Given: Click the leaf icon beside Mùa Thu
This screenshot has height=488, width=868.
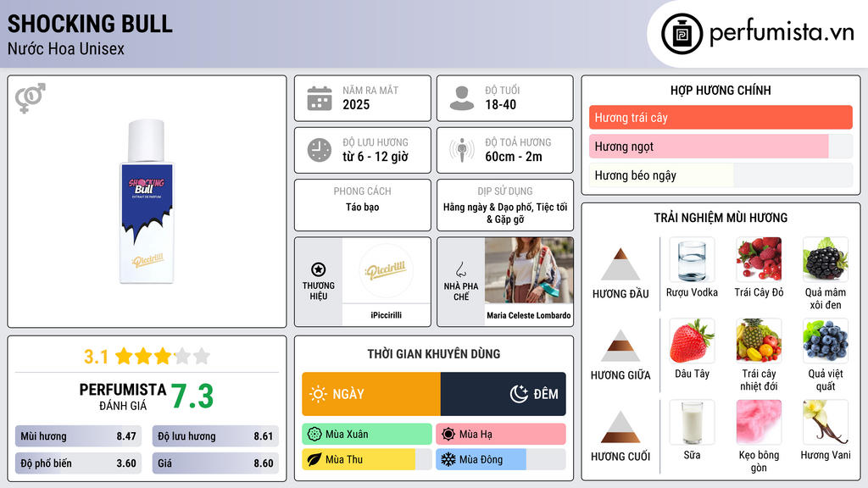Looking at the screenshot, I should coord(314,460).
